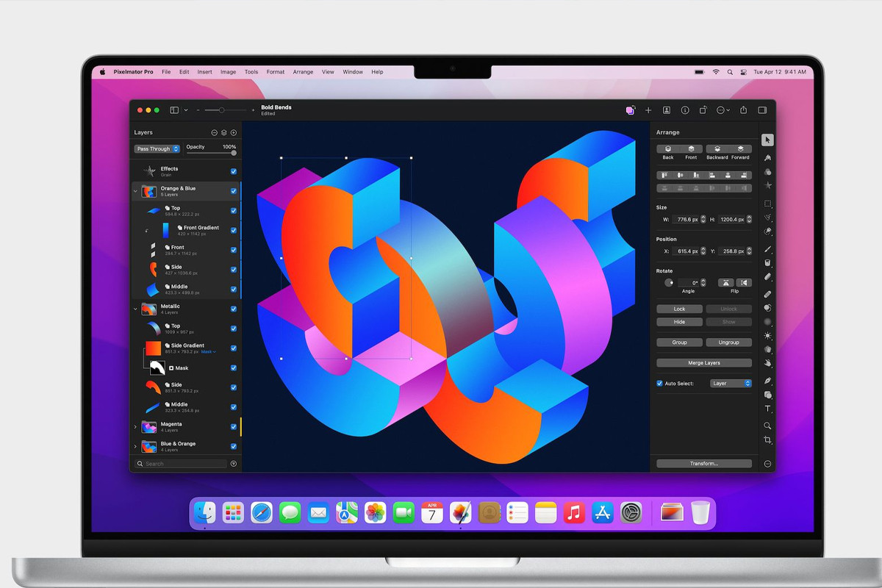This screenshot has width=882, height=588.
Task: Open the more tools ellipsis at the toolbar bottom
Action: (x=767, y=464)
